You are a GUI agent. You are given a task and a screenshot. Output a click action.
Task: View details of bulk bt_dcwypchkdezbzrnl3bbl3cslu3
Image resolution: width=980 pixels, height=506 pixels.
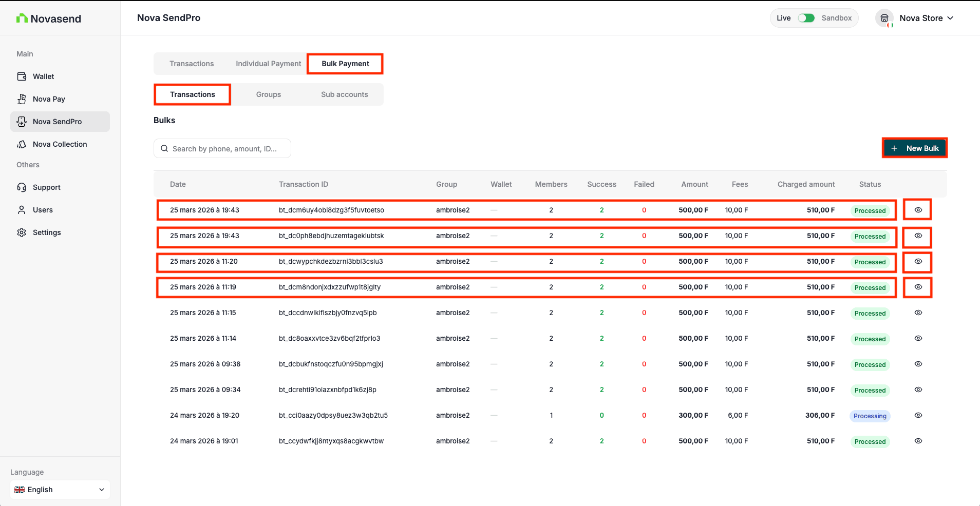click(x=918, y=261)
